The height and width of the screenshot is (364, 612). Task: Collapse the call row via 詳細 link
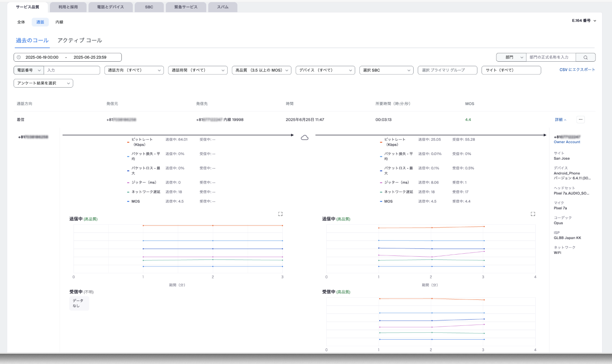click(x=561, y=120)
